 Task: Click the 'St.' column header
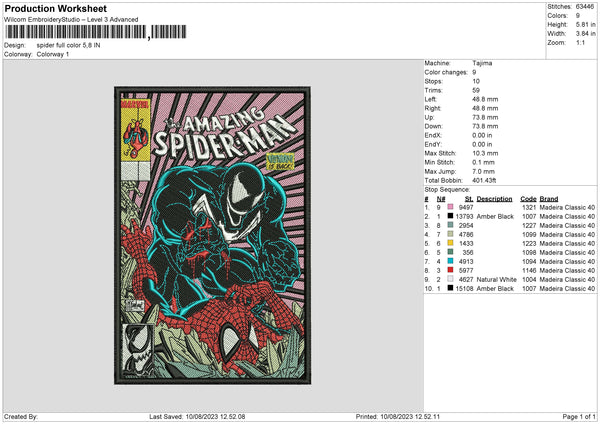[x=469, y=199]
